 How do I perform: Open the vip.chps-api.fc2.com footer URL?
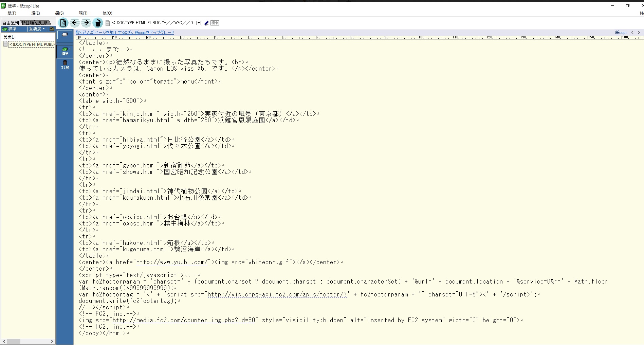click(277, 294)
